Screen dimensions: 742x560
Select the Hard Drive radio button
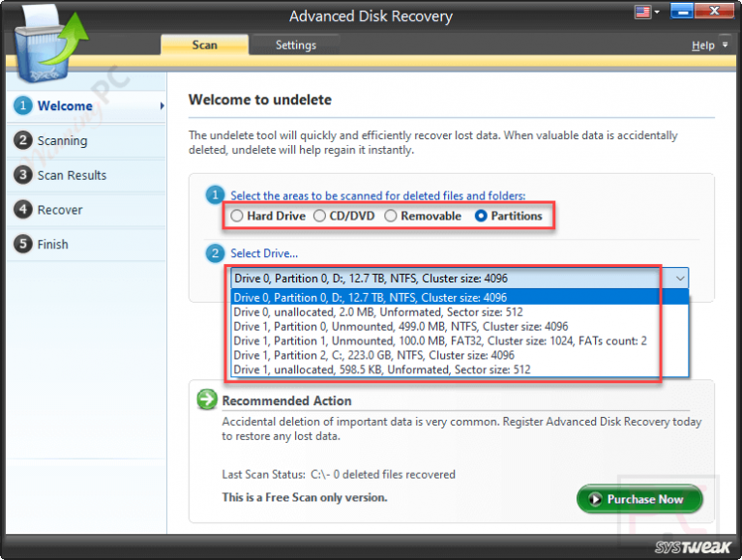(237, 216)
